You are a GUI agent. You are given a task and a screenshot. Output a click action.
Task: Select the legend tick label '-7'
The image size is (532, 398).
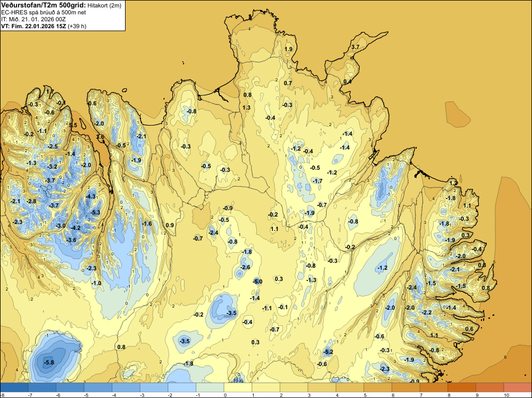click(x=30, y=395)
